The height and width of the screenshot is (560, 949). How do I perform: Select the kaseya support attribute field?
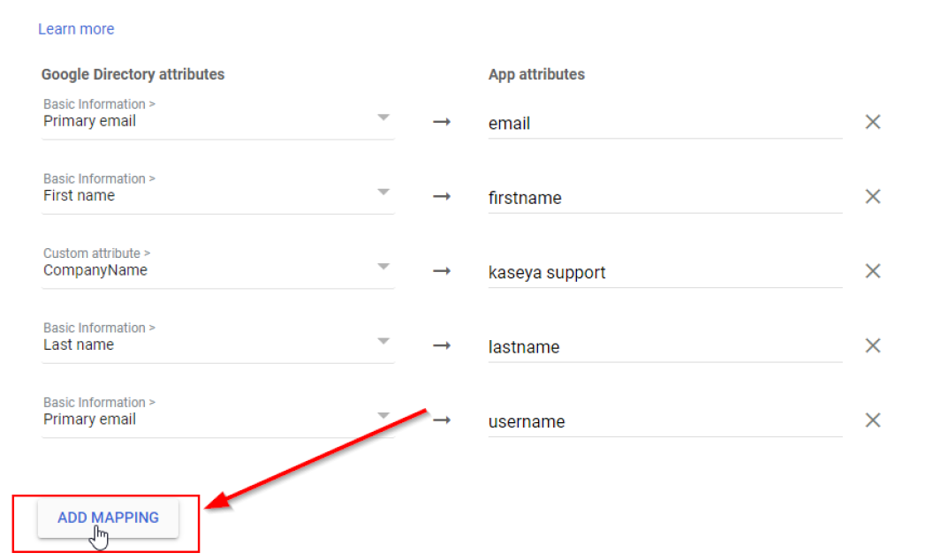[664, 273]
